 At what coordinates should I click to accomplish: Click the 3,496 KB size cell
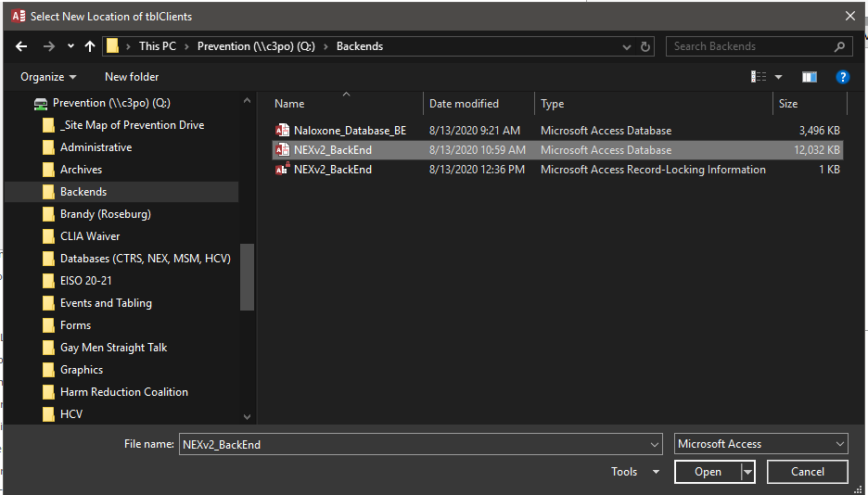coord(819,131)
